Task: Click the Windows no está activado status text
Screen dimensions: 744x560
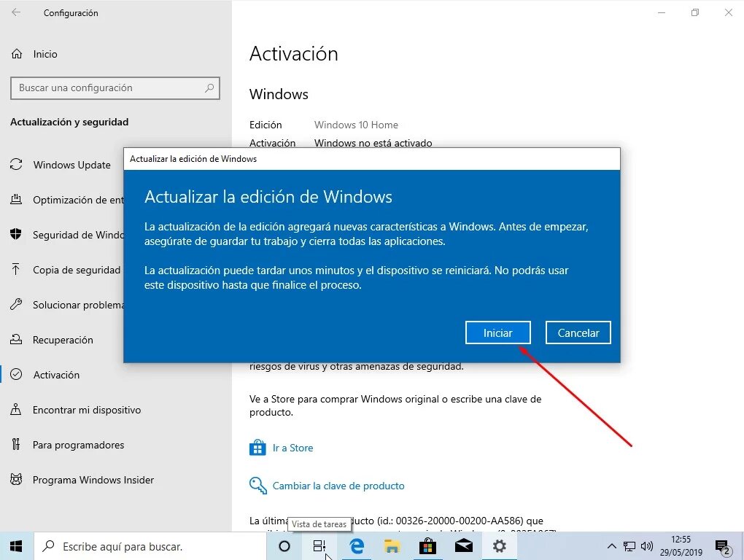Action: (373, 143)
